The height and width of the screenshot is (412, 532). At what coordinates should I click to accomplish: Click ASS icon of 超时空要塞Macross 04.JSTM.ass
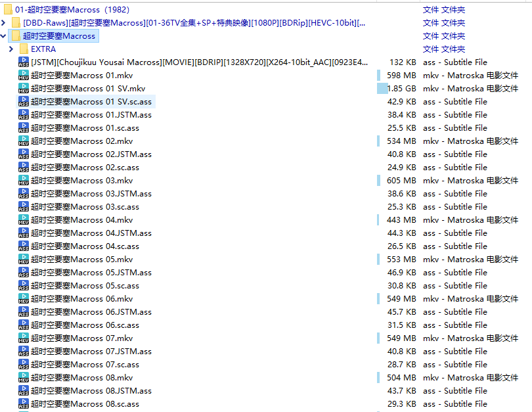click(24, 233)
